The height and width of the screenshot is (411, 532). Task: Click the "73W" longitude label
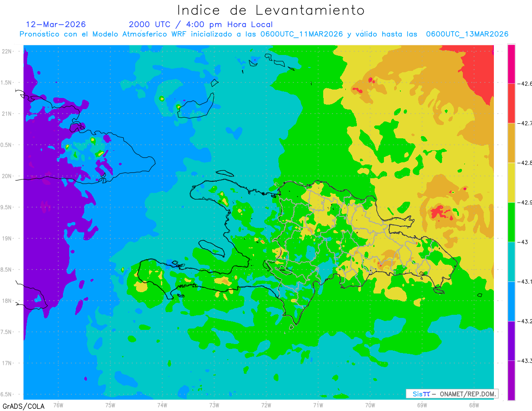point(214,405)
